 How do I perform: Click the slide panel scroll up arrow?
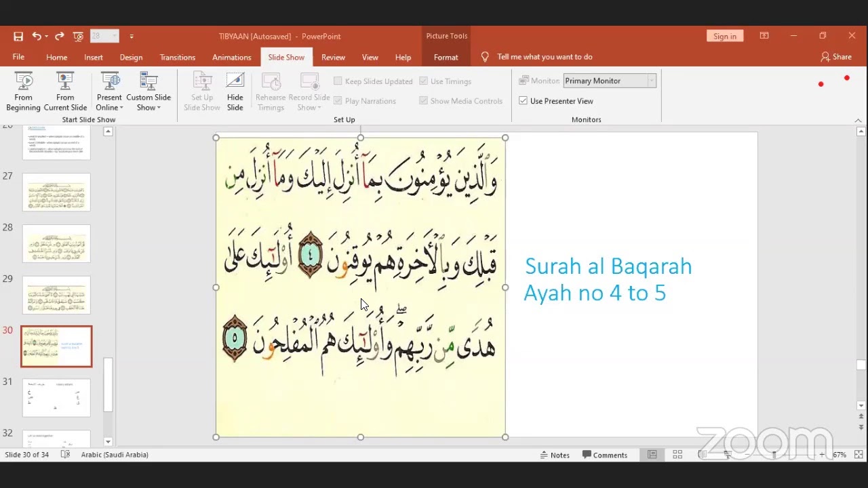point(108,131)
